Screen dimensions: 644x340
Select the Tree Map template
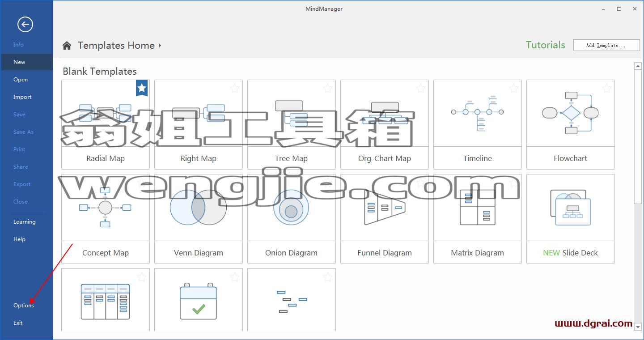292,124
